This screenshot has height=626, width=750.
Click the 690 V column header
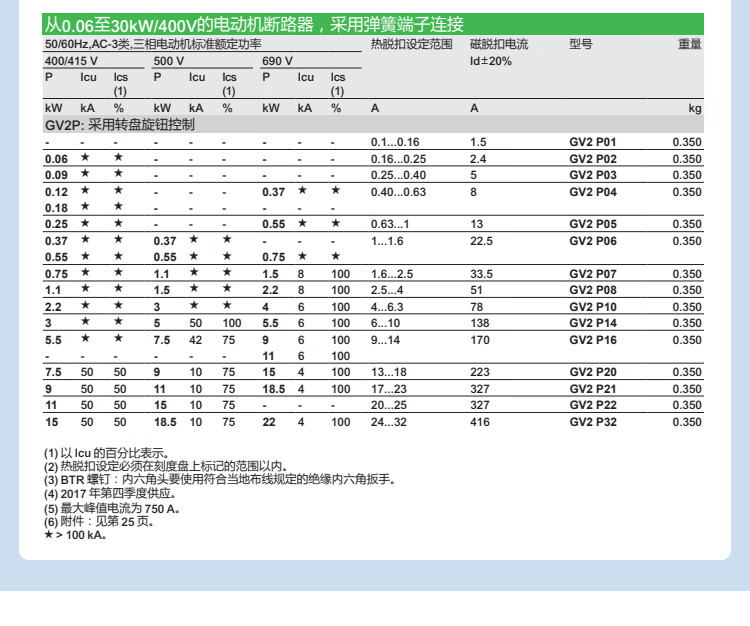tap(277, 61)
